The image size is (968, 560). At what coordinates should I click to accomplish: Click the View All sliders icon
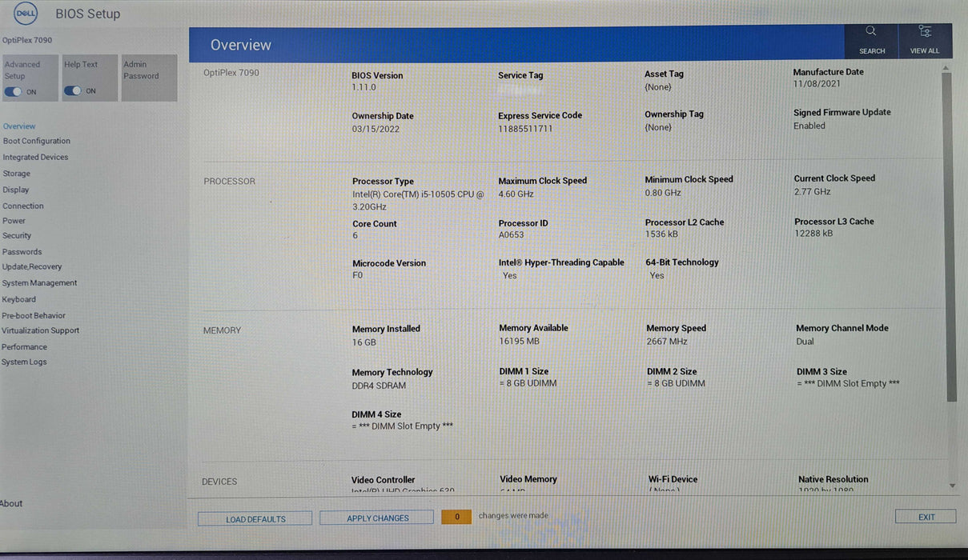[x=925, y=31]
